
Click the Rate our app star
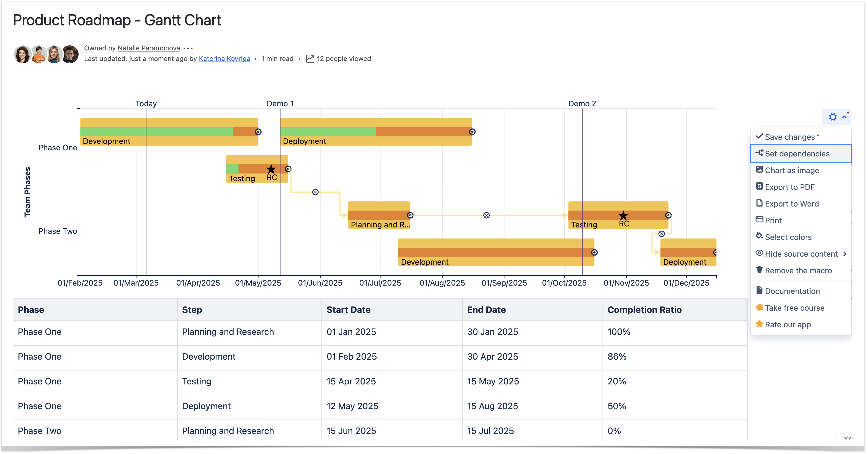[x=759, y=324]
